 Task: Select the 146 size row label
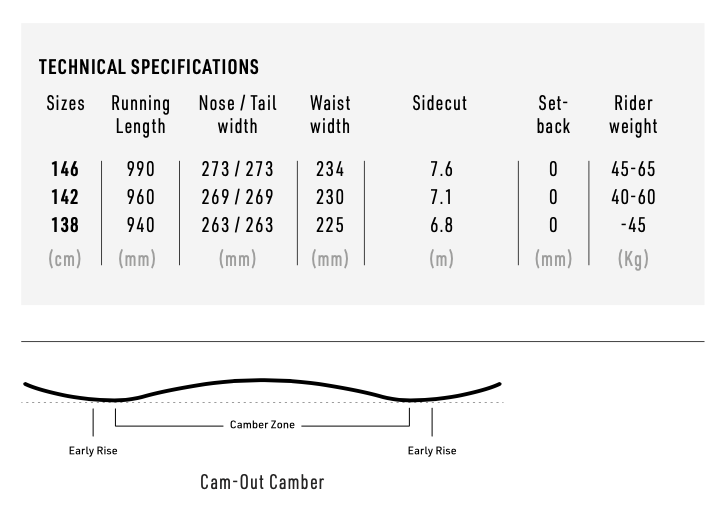(x=65, y=169)
